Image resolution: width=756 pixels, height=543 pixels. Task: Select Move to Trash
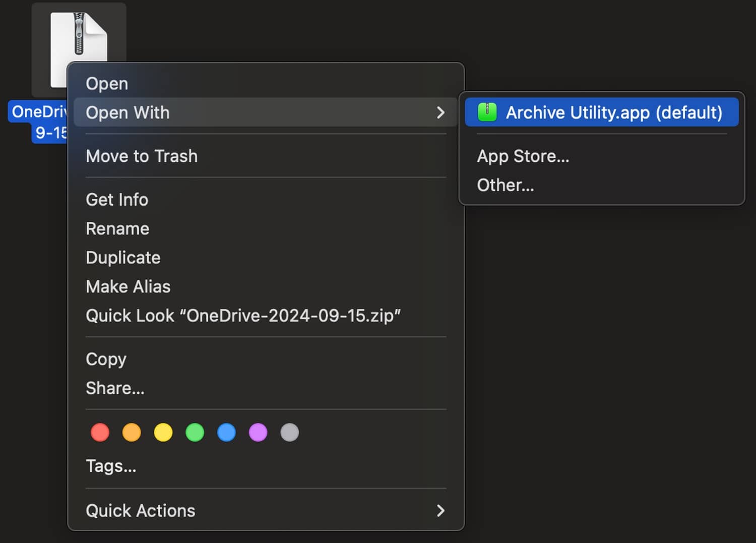click(x=142, y=156)
